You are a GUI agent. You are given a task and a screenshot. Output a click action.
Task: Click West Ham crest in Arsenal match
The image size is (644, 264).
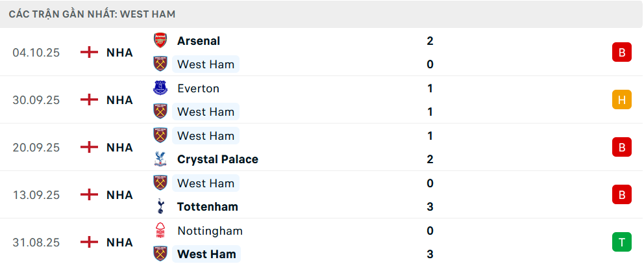(160, 64)
